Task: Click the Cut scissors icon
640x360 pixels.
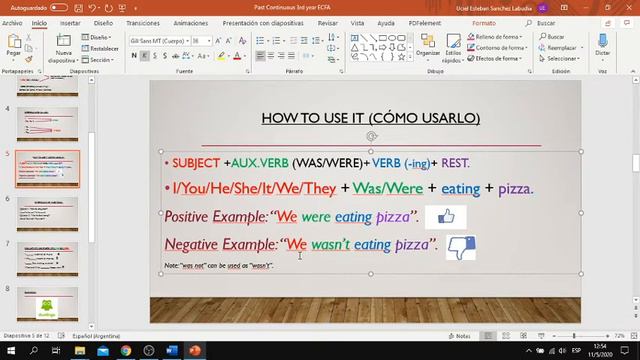Action: [29, 38]
